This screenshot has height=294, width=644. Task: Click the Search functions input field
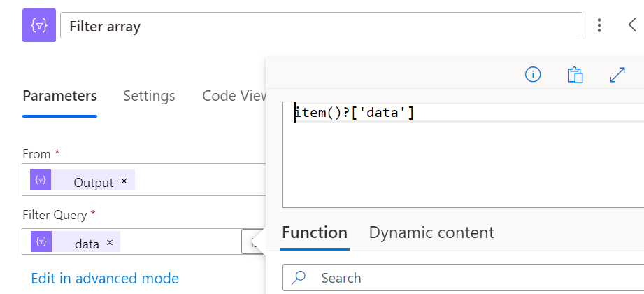[x=475, y=278]
